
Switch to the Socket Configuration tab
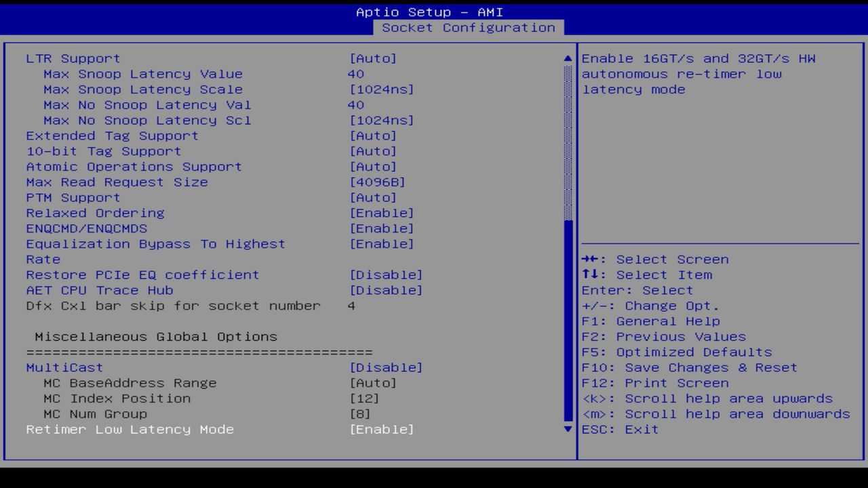(469, 27)
